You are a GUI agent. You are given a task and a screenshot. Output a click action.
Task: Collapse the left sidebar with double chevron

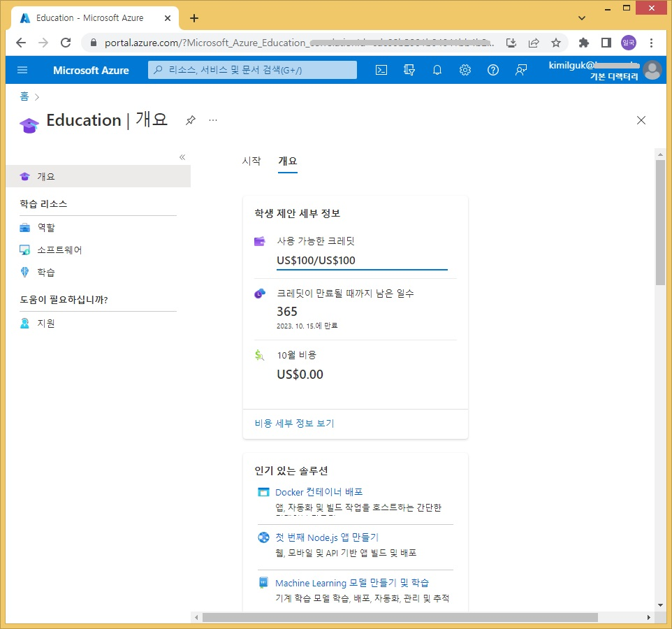pyautogui.click(x=182, y=157)
